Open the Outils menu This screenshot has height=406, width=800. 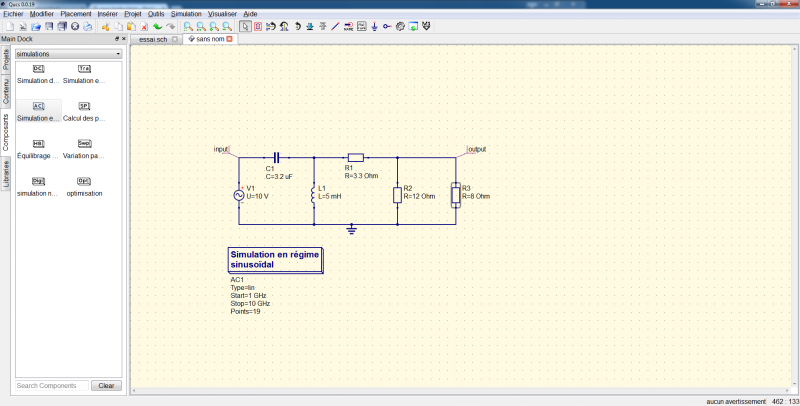coord(156,15)
